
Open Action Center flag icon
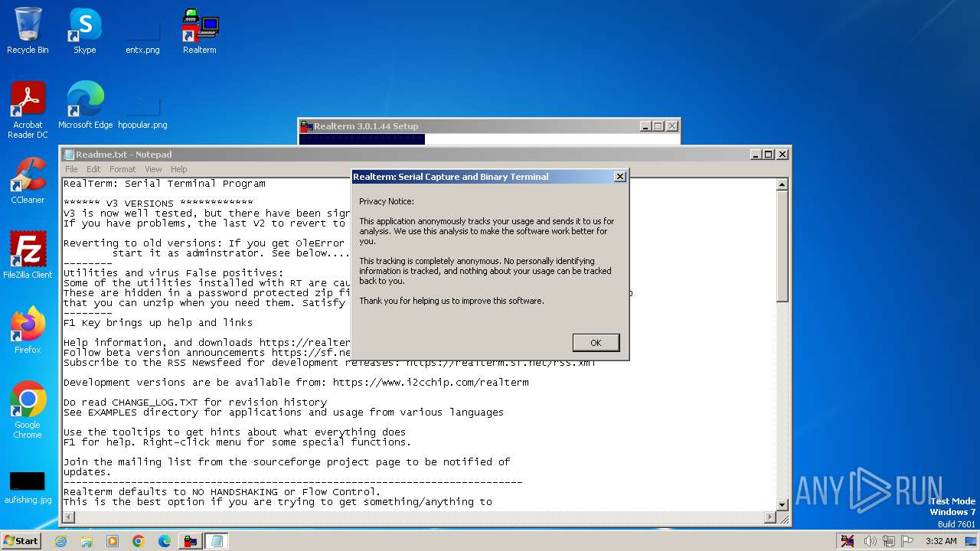[908, 541]
